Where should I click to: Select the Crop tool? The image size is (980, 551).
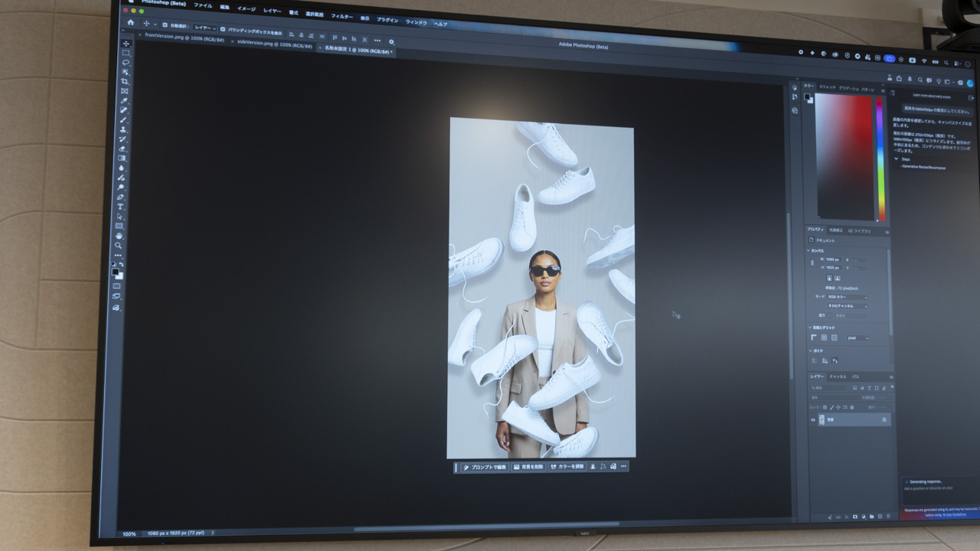pyautogui.click(x=125, y=82)
